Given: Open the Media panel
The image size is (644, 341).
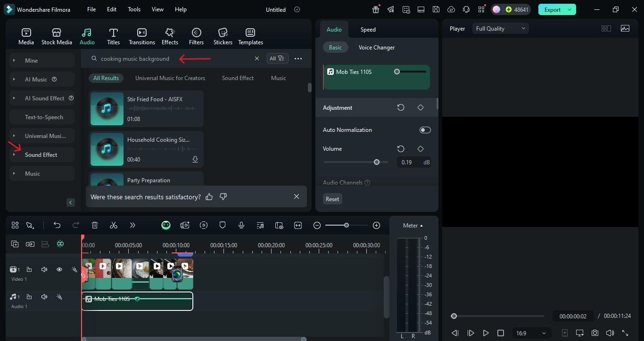Looking at the screenshot, I should click(26, 36).
